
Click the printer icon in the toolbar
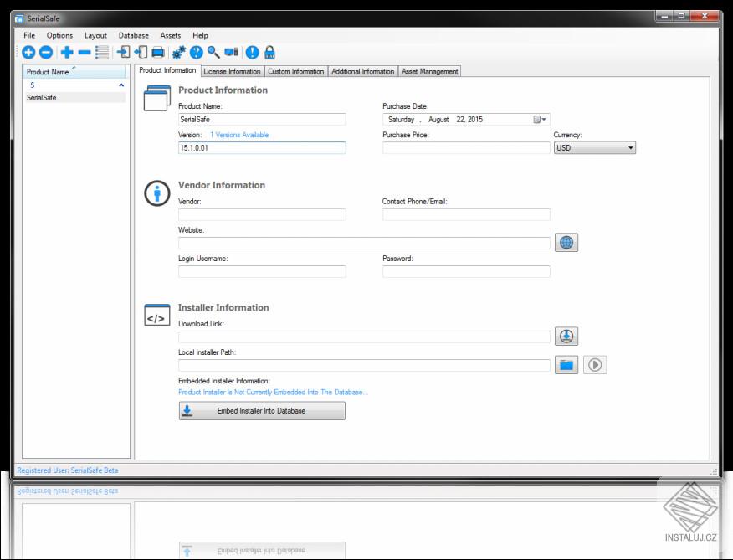point(157,53)
